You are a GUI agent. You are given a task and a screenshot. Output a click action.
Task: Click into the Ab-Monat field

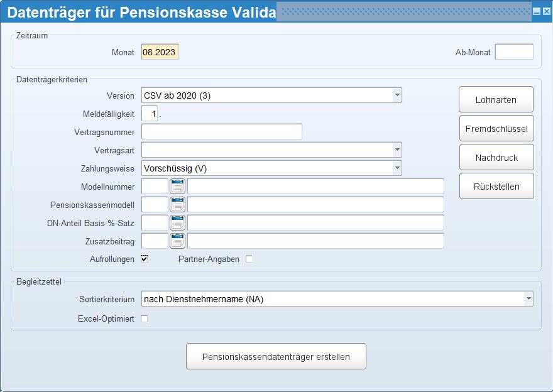[x=514, y=52]
